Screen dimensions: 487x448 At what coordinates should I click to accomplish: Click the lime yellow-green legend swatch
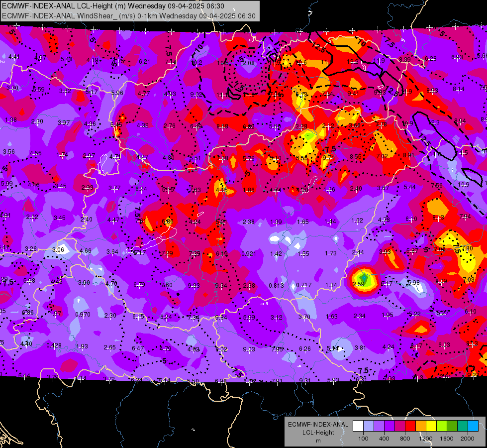pos(442,426)
